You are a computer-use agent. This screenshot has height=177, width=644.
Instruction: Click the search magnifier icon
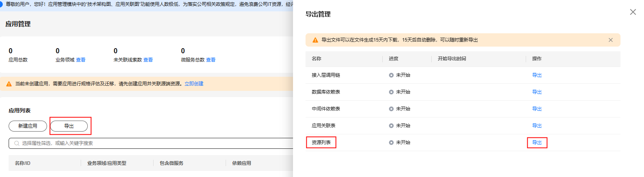pos(17,143)
